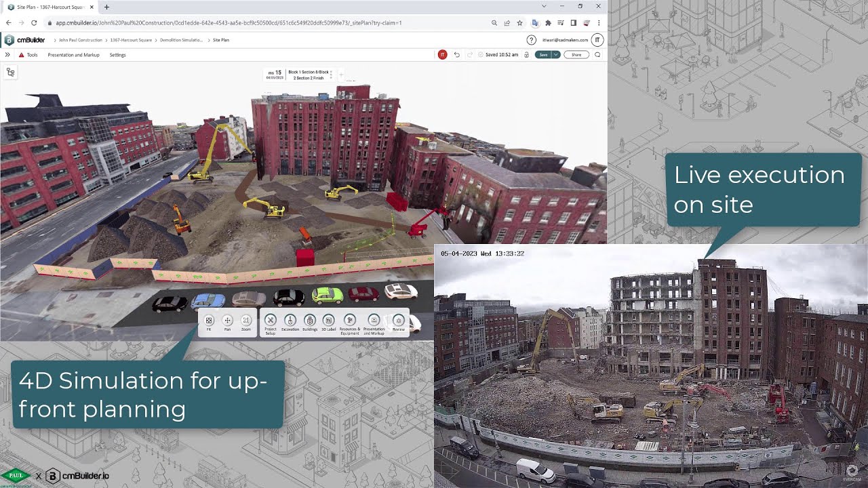Screen dimensions: 868x488
Task: Click the browser zoom magnifier icon
Action: click(494, 23)
